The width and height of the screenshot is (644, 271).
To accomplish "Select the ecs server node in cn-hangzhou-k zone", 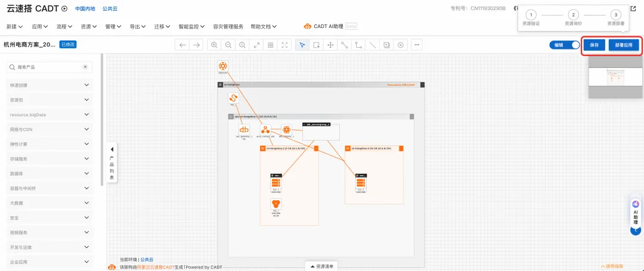I will [x=361, y=182].
